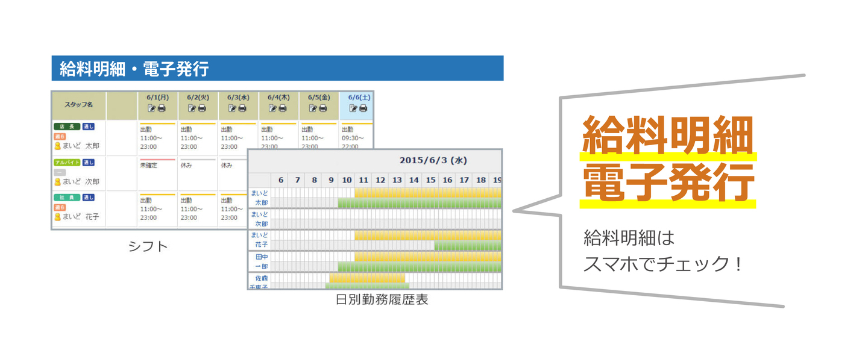This screenshot has width=868, height=356.
Task: Click the print icon under 6/1(月)
Action: (162, 108)
